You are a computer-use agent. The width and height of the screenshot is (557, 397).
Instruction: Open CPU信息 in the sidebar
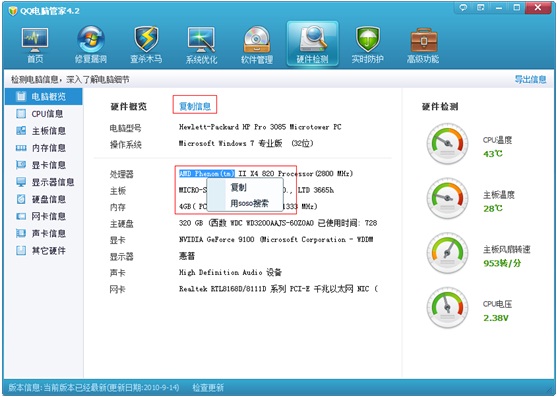44,114
